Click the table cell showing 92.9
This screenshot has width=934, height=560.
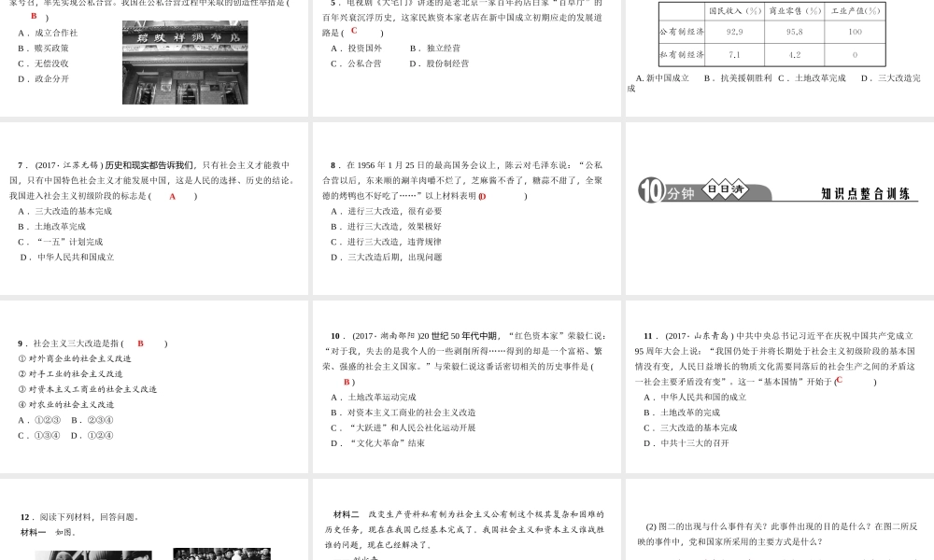pyautogui.click(x=734, y=32)
